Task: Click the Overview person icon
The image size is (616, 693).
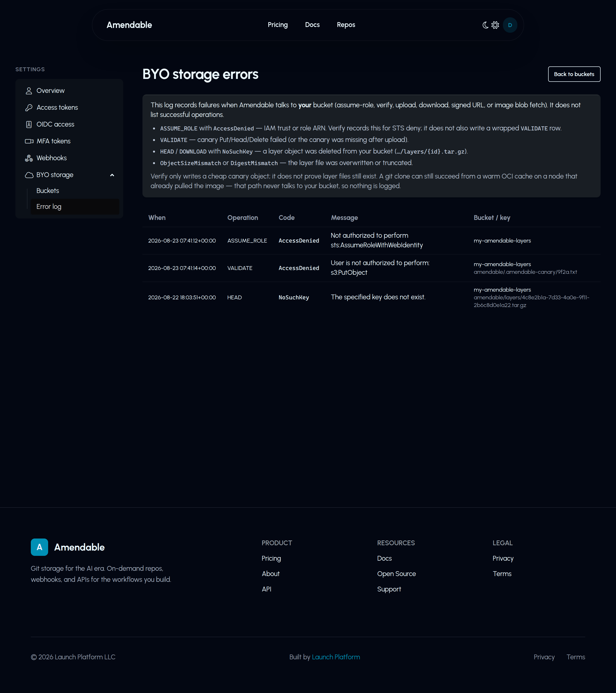Action: pyautogui.click(x=29, y=90)
